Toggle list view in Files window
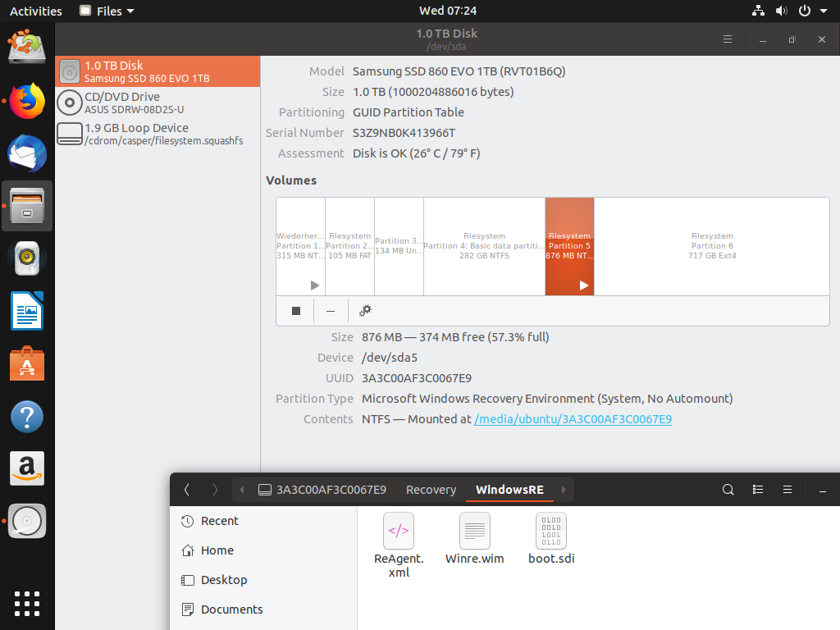Screen dimensions: 840x630 (757, 490)
